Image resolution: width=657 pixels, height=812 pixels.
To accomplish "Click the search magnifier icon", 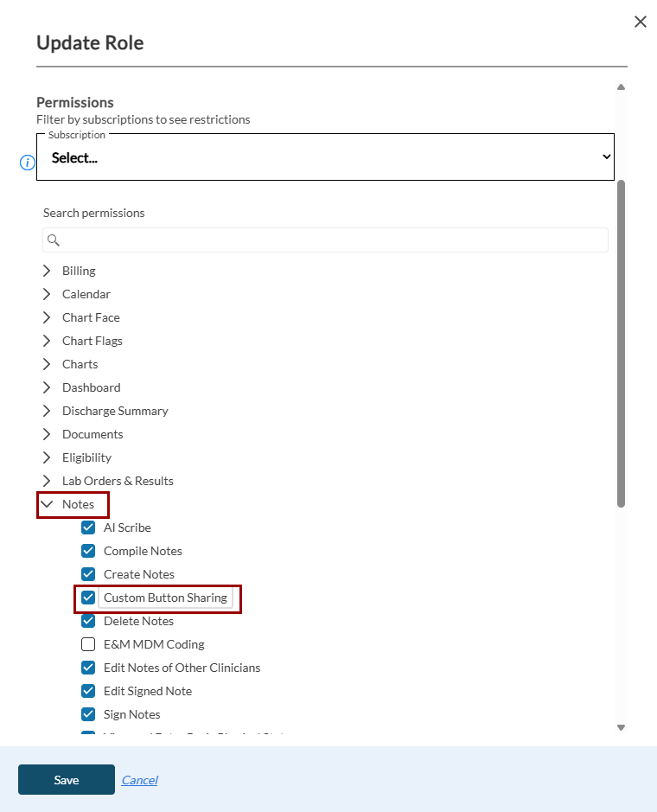I will click(54, 240).
